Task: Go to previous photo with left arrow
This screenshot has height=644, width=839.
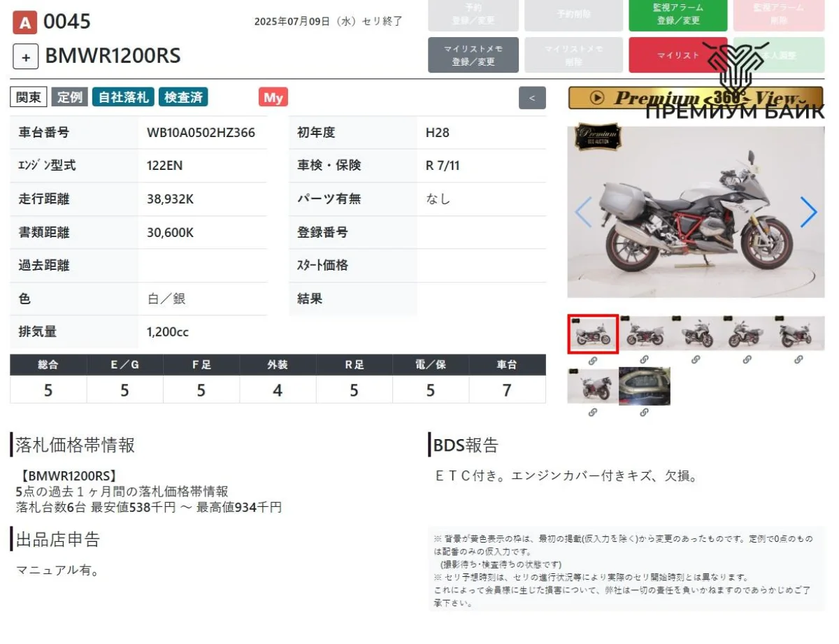Action: pos(583,212)
